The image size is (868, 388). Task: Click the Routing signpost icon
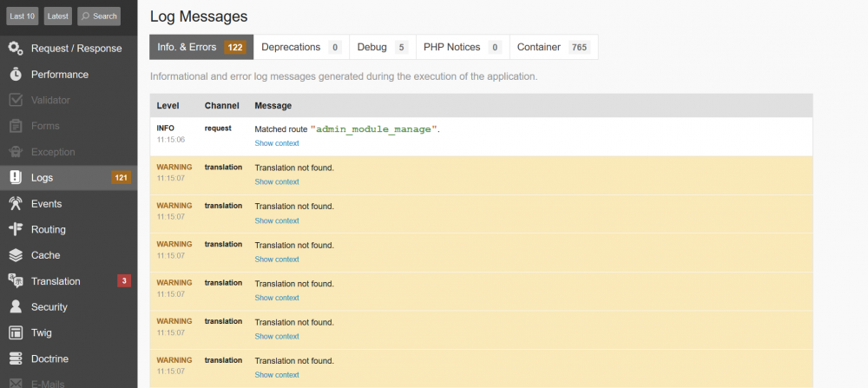coord(16,229)
